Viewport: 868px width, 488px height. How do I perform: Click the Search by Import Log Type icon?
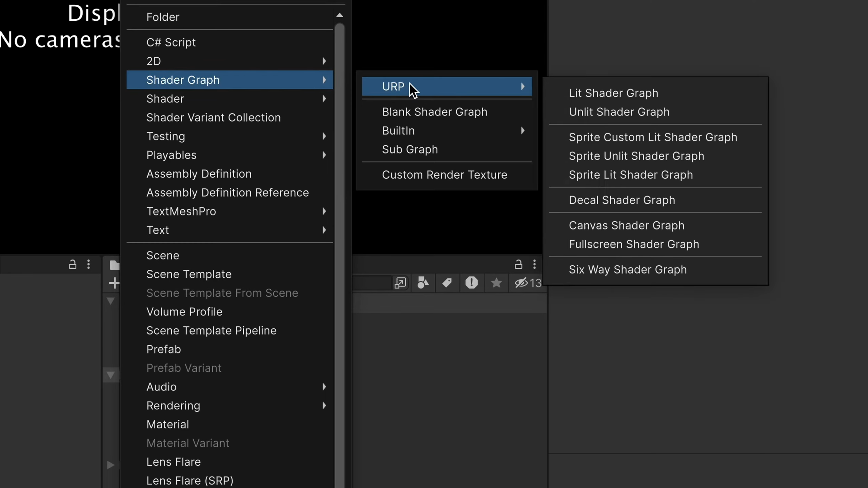(x=471, y=283)
